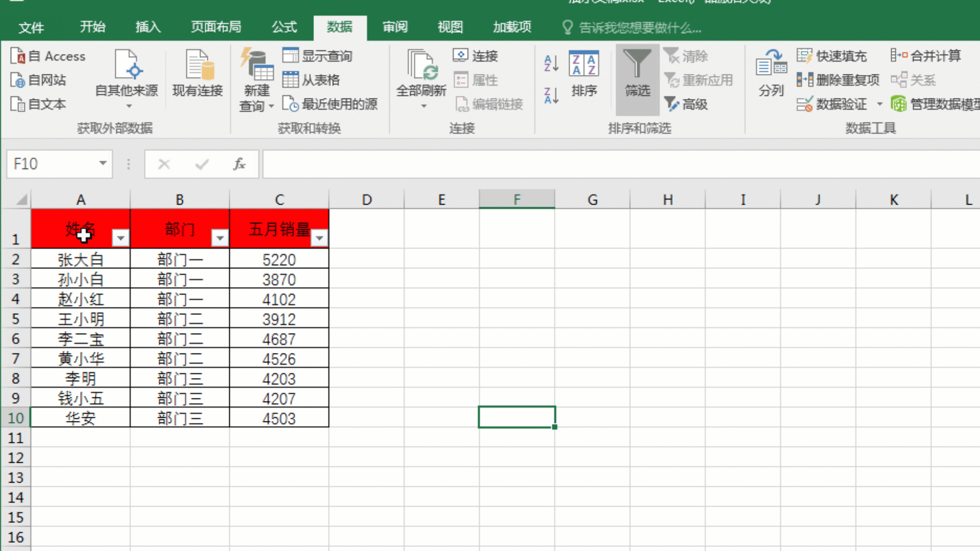This screenshot has width=980, height=551.
Task: Click 快速填充 flash fill
Action: [x=831, y=56]
